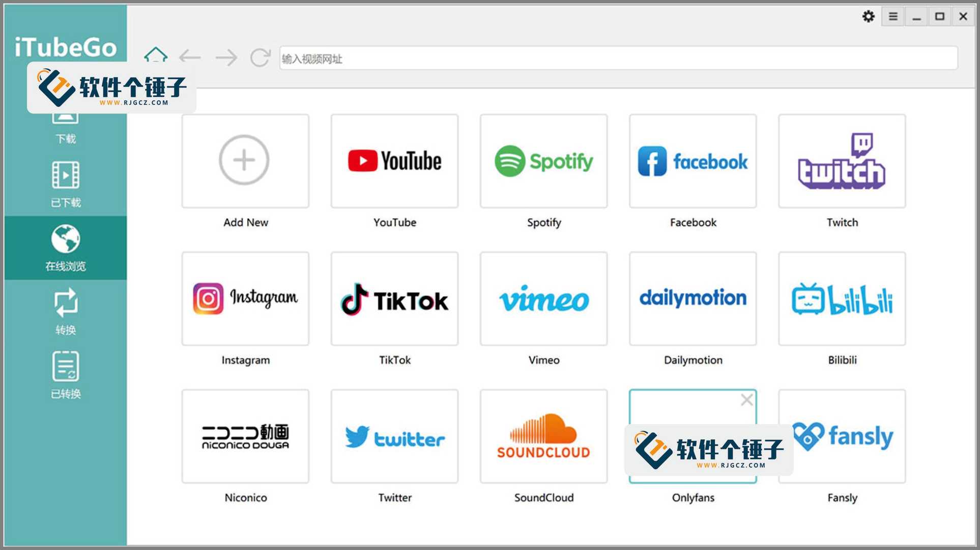
Task: Open the Instagram site tile
Action: [245, 298]
